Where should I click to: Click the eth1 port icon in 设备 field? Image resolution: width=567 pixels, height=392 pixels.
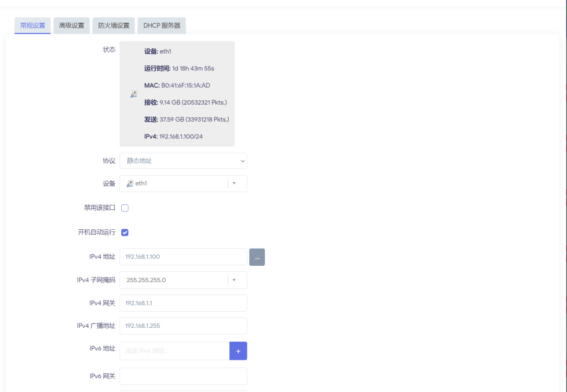(130, 183)
